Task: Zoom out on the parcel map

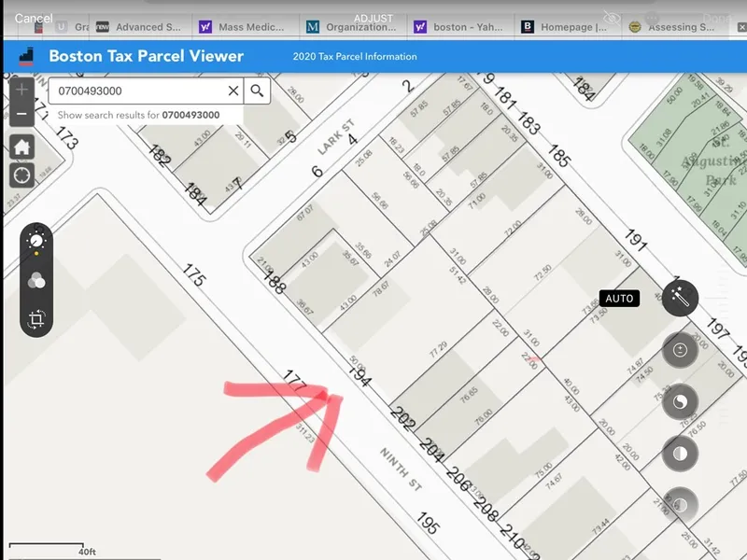Action: 21,114
